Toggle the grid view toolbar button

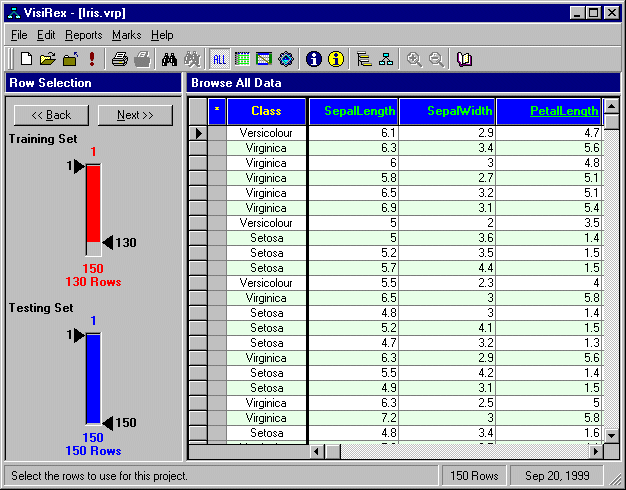(242, 59)
